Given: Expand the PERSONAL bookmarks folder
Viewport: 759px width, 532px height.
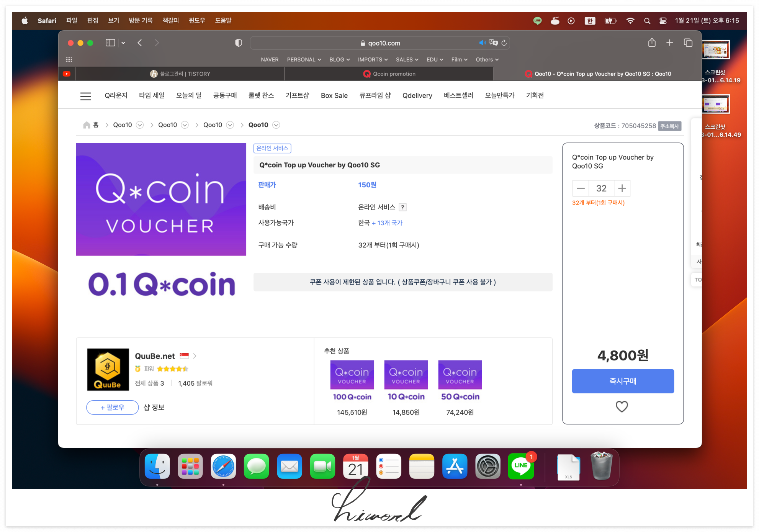Looking at the screenshot, I should tap(304, 59).
